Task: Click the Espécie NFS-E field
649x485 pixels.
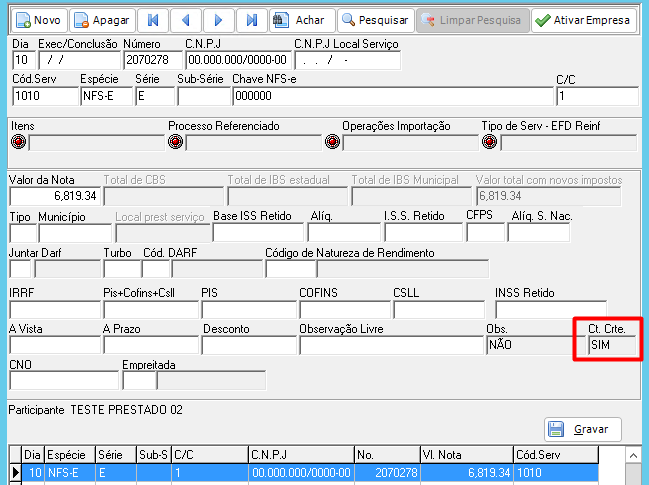Action: tap(106, 96)
